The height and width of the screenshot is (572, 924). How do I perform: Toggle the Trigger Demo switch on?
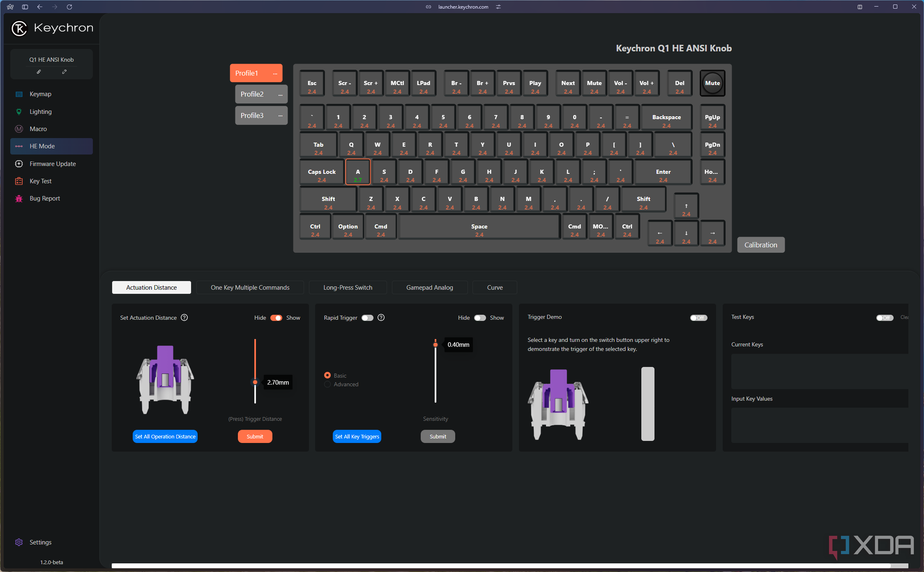(x=698, y=317)
